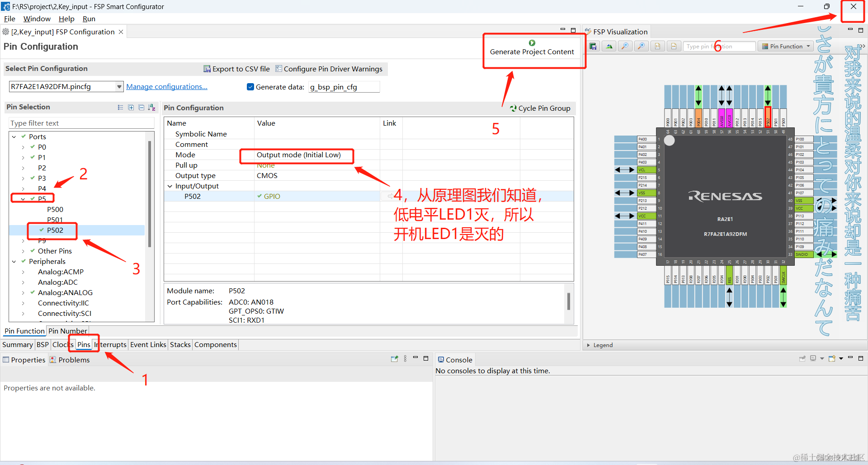Click the Generate Project Content button
The width and height of the screenshot is (868, 465).
point(532,48)
